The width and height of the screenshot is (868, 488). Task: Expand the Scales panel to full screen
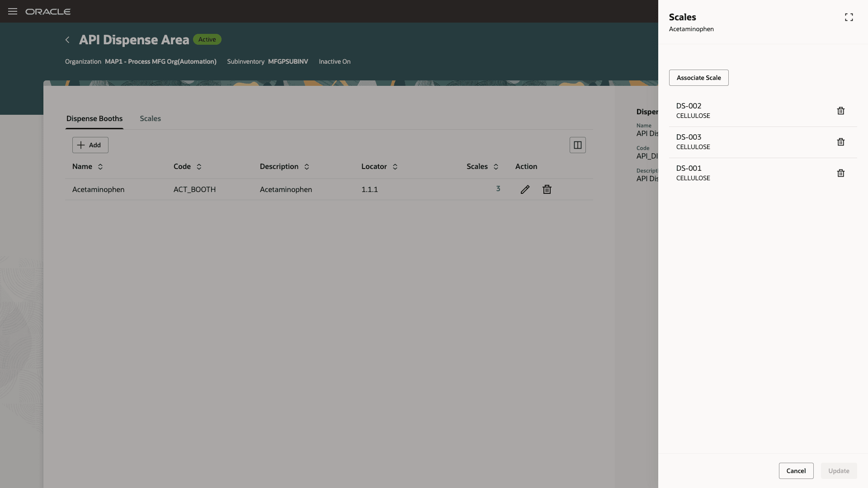[x=849, y=17]
